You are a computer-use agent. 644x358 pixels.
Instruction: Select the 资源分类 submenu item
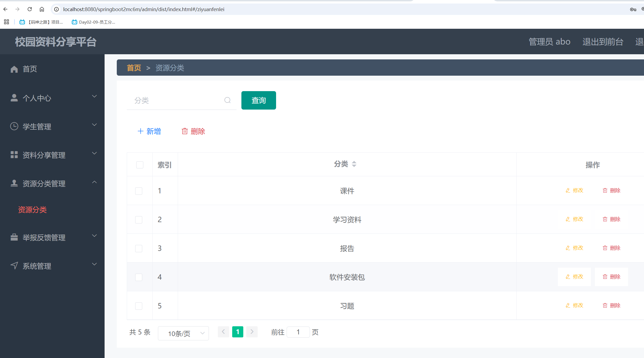coord(33,210)
